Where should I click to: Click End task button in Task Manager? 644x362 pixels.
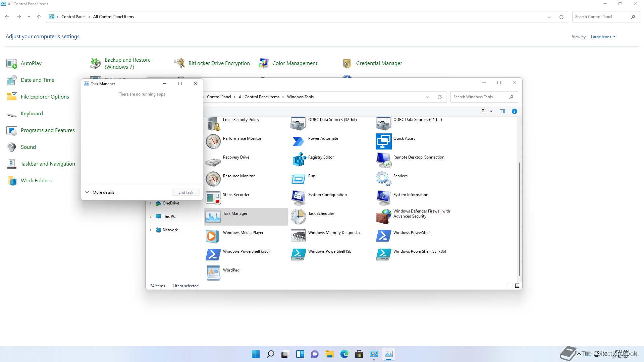(x=186, y=192)
